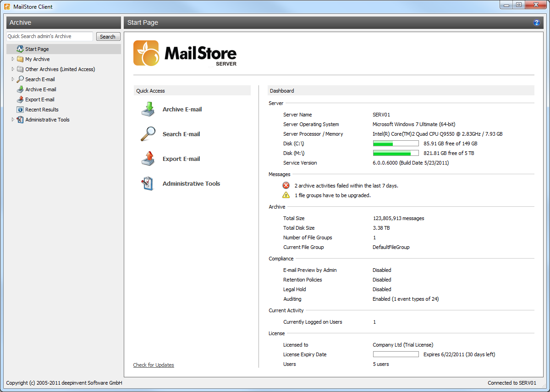
Task: Click the Legal Hold row label
Action: (295, 289)
